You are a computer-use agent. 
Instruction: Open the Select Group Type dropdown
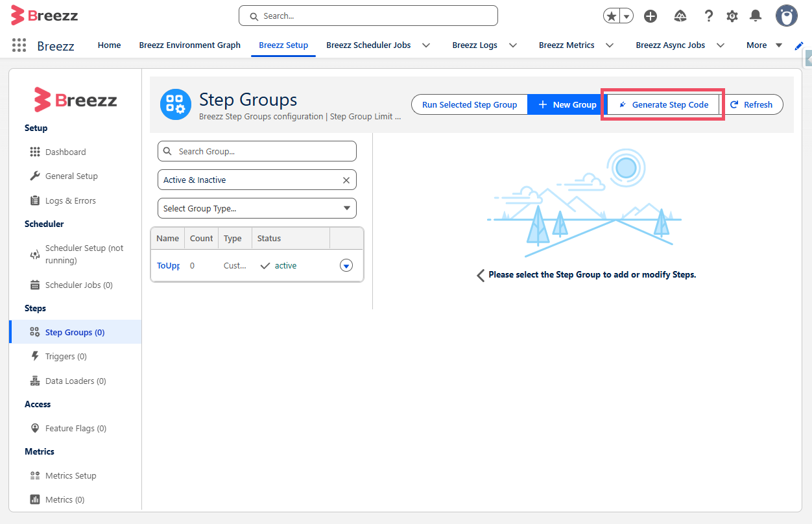[257, 208]
